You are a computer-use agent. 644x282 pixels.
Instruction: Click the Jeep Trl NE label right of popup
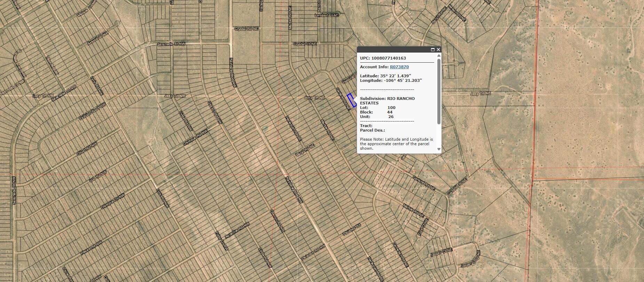point(480,94)
